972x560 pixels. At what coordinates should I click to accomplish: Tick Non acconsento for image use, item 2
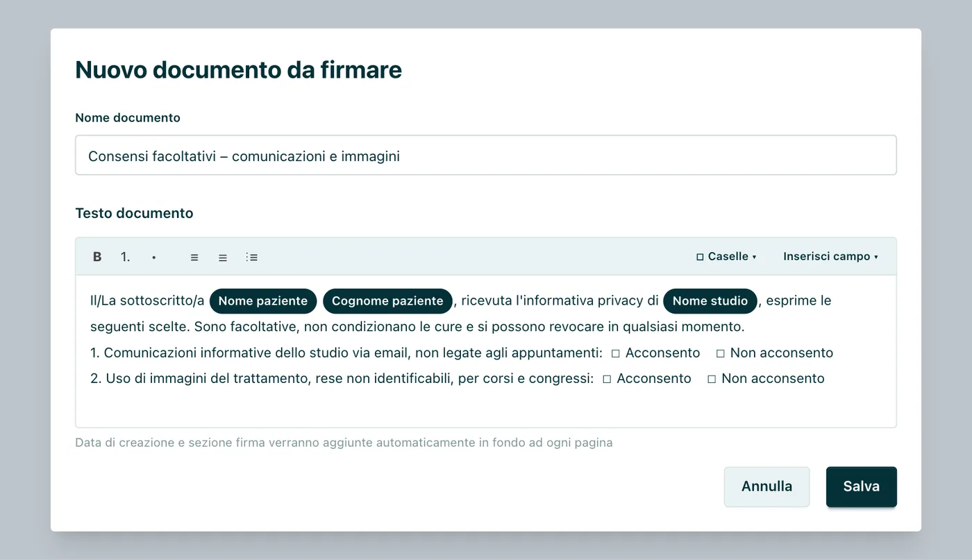tap(711, 379)
